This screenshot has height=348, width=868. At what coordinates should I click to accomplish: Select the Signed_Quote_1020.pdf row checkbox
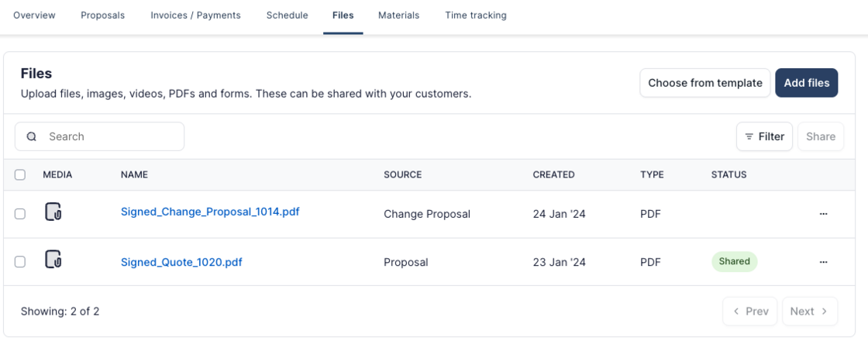(x=20, y=262)
